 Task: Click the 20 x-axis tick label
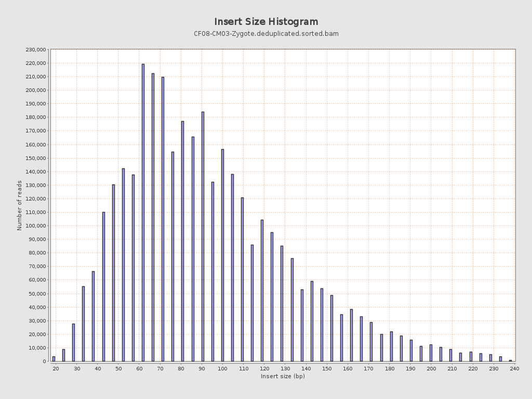(56, 368)
